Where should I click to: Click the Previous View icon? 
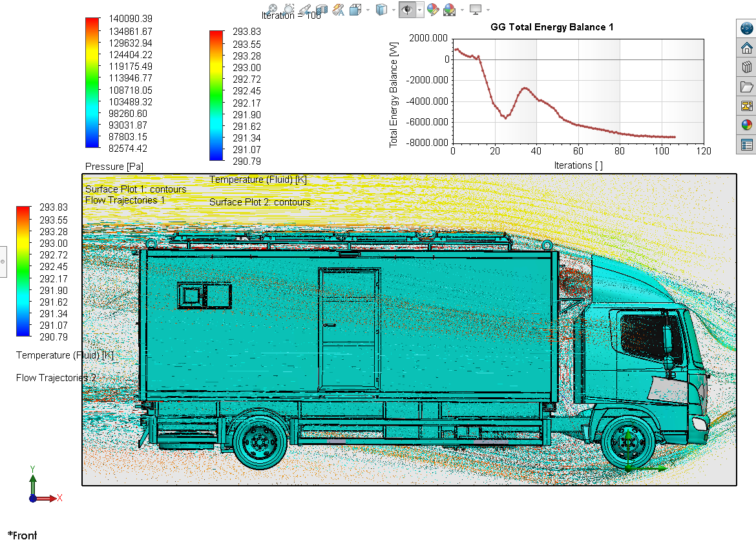point(305,9)
